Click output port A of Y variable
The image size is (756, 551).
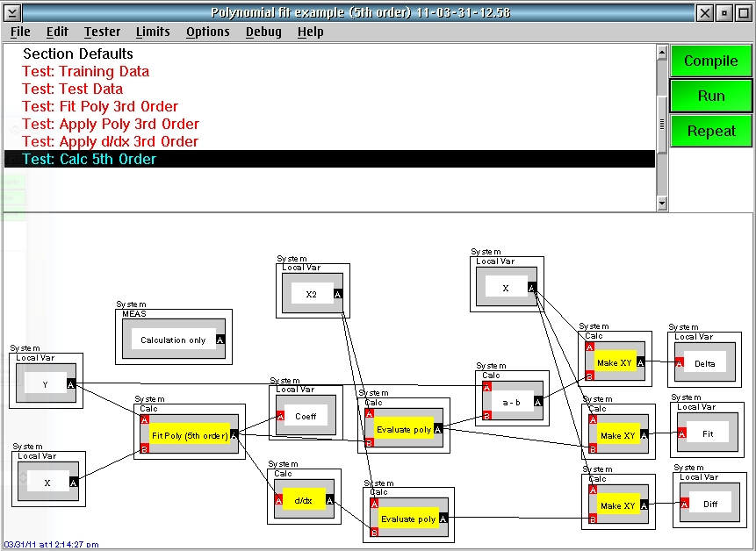pos(71,384)
